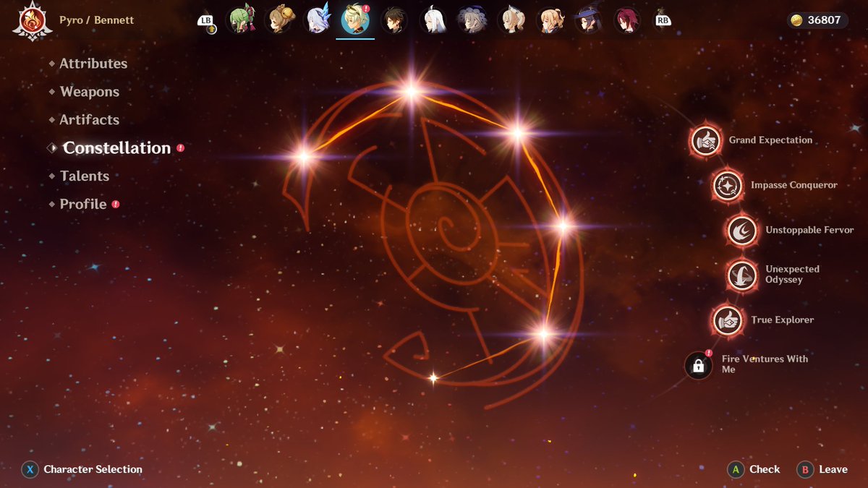Image resolution: width=868 pixels, height=488 pixels.
Task: Select the dark-haired character portrait
Action: click(x=394, y=20)
